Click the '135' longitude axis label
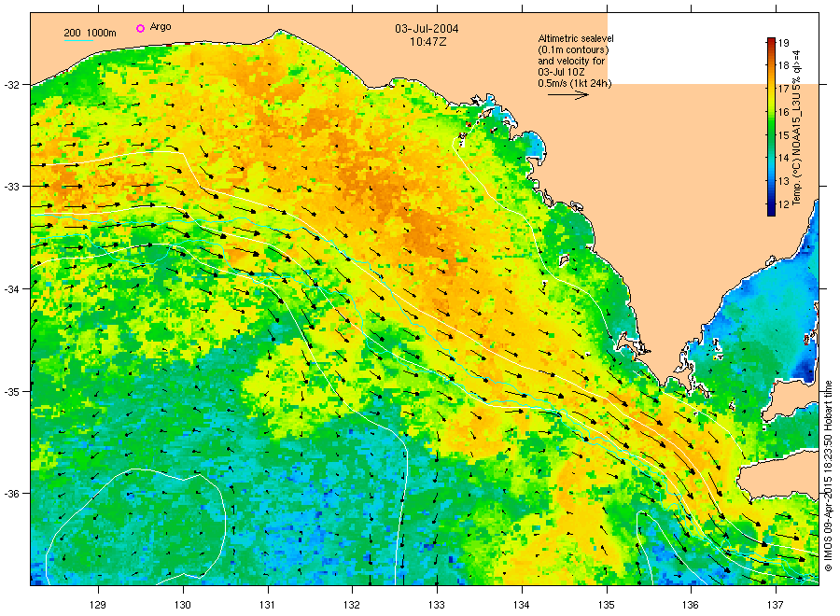 (607, 605)
